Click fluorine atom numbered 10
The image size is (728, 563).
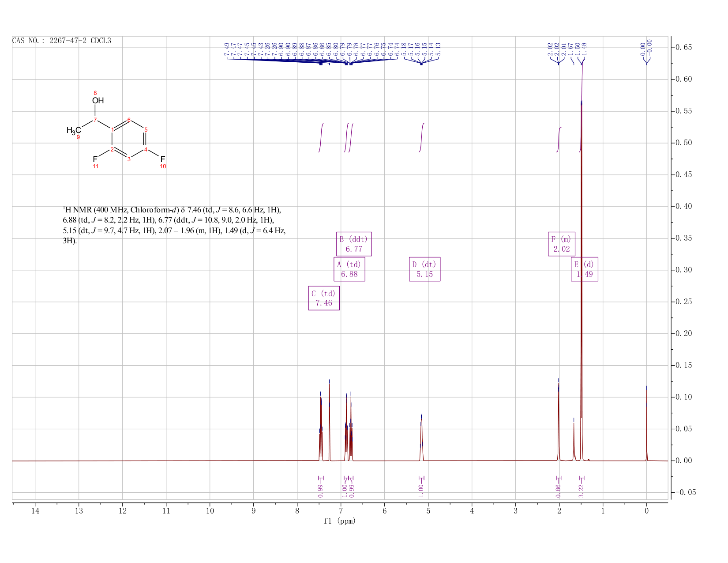(x=162, y=159)
